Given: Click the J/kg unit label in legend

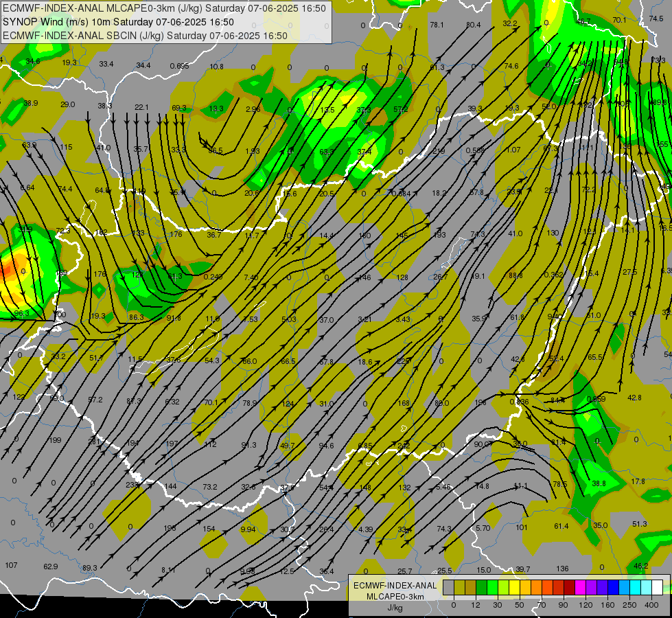Looking at the screenshot, I should pyautogui.click(x=395, y=608).
